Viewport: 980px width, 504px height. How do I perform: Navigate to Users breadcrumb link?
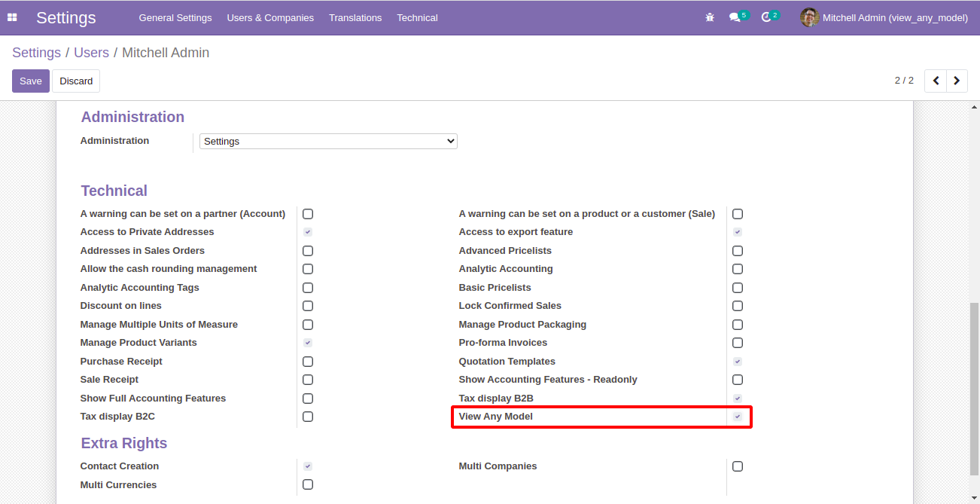(91, 53)
